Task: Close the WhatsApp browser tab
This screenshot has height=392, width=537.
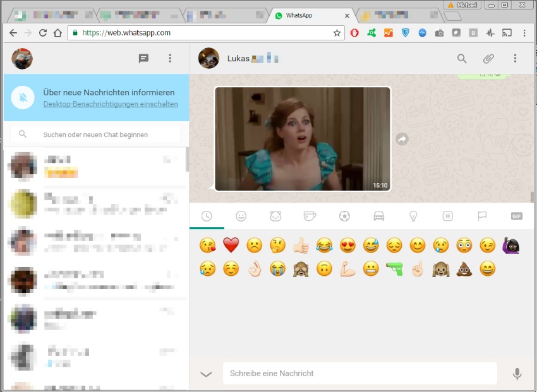Action: coord(347,16)
